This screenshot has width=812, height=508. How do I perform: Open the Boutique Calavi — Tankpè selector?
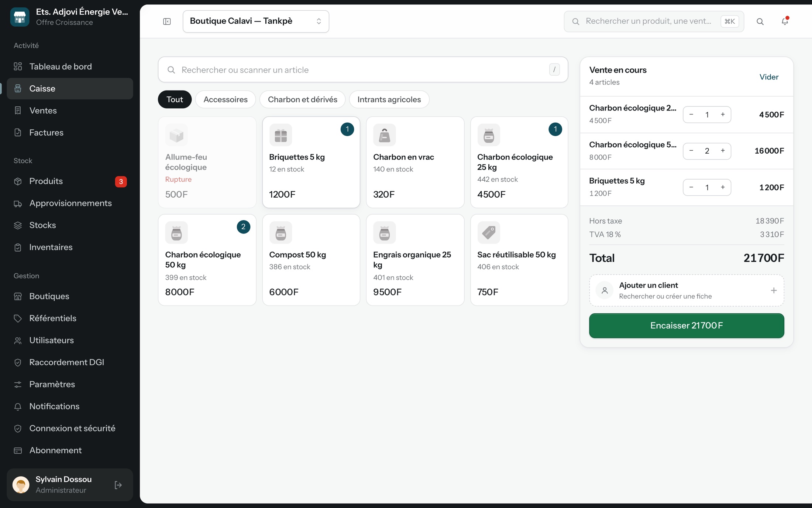(x=256, y=21)
